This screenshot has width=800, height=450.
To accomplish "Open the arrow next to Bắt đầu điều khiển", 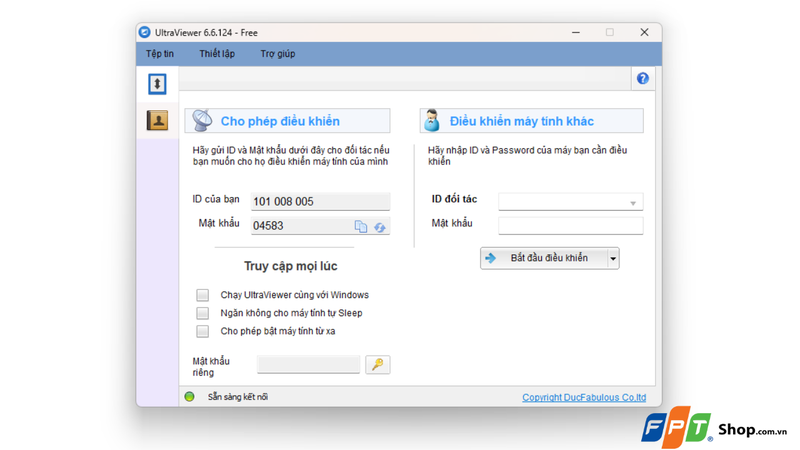I will [613, 259].
